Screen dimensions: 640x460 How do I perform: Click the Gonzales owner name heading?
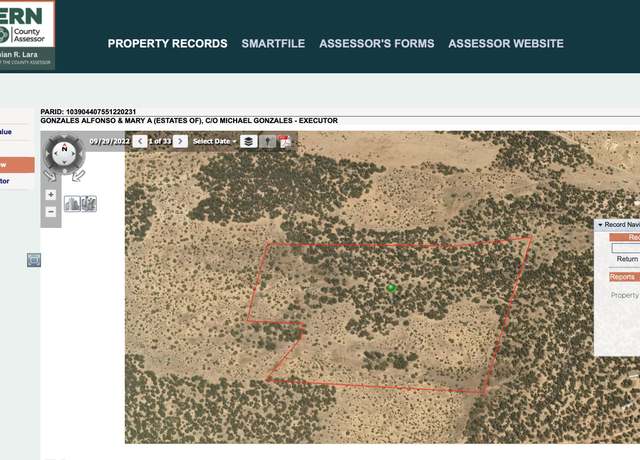(x=189, y=121)
